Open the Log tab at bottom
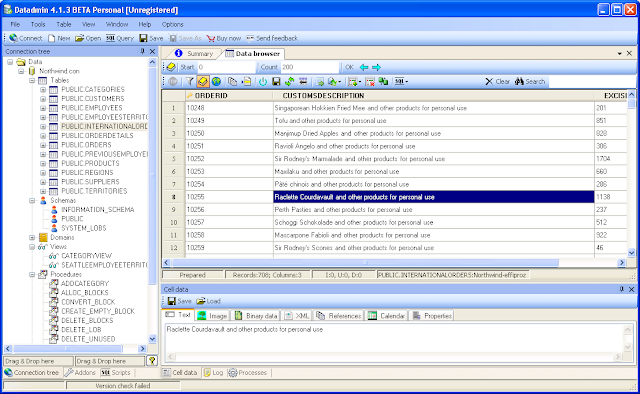 [213, 372]
